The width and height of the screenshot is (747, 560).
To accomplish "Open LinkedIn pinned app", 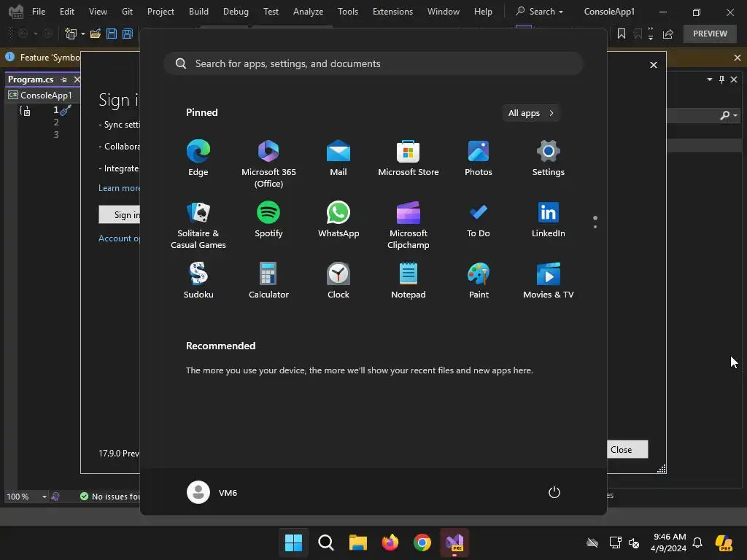I will point(548,219).
